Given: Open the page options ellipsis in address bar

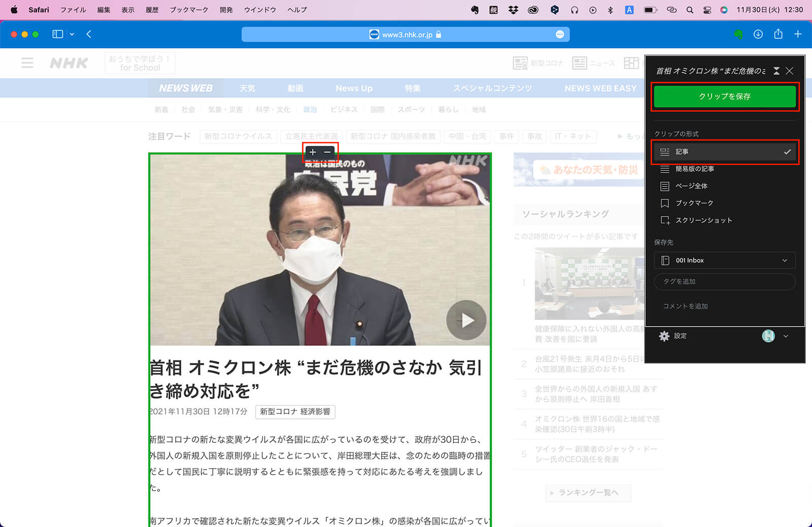Looking at the screenshot, I should click(x=560, y=34).
